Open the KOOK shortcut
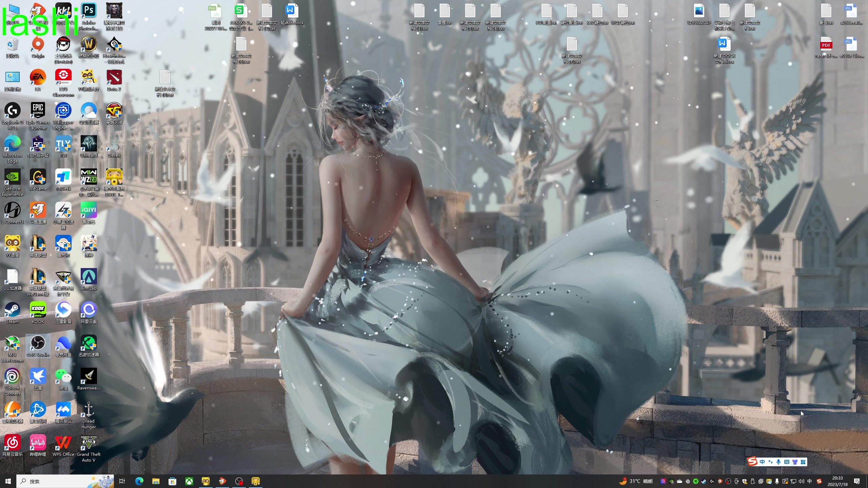The width and height of the screenshot is (868, 488). [x=38, y=313]
